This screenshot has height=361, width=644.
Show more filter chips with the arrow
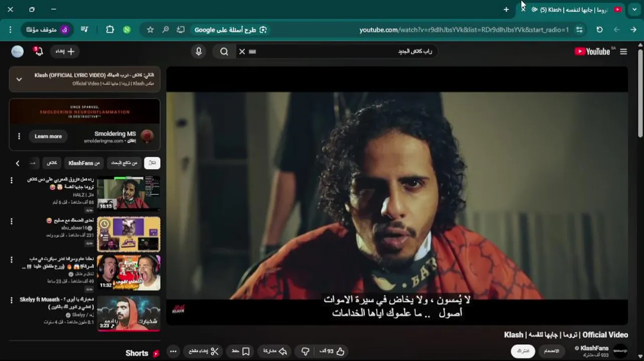(x=18, y=163)
